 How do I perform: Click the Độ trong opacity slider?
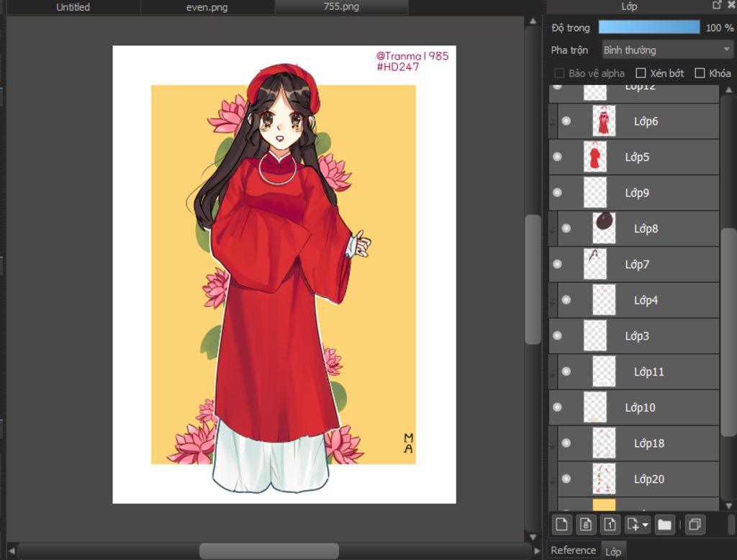point(648,27)
